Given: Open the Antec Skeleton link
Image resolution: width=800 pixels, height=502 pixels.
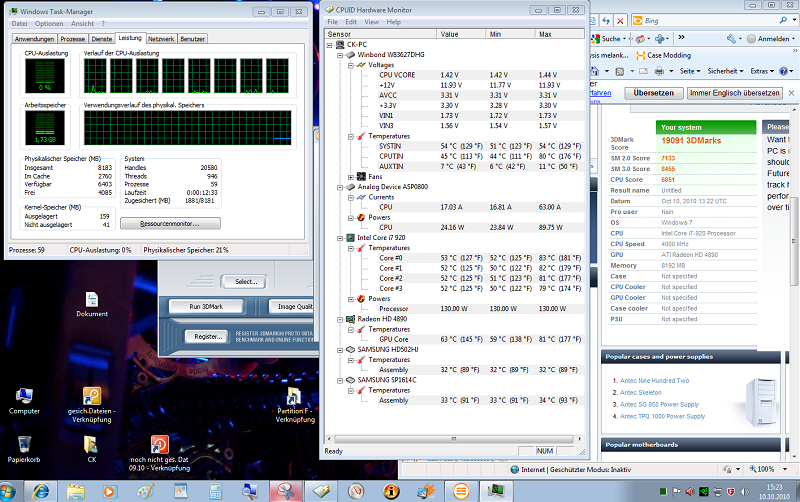Looking at the screenshot, I should tap(640, 393).
